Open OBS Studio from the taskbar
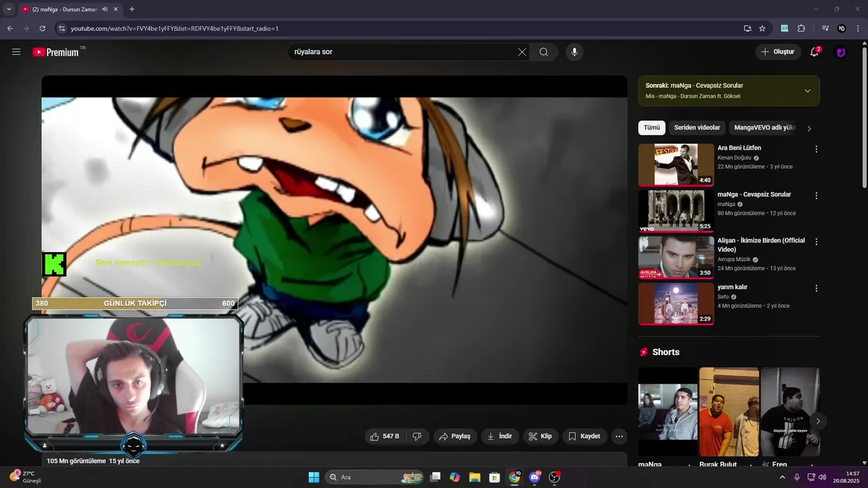This screenshot has width=868, height=488. tap(555, 477)
